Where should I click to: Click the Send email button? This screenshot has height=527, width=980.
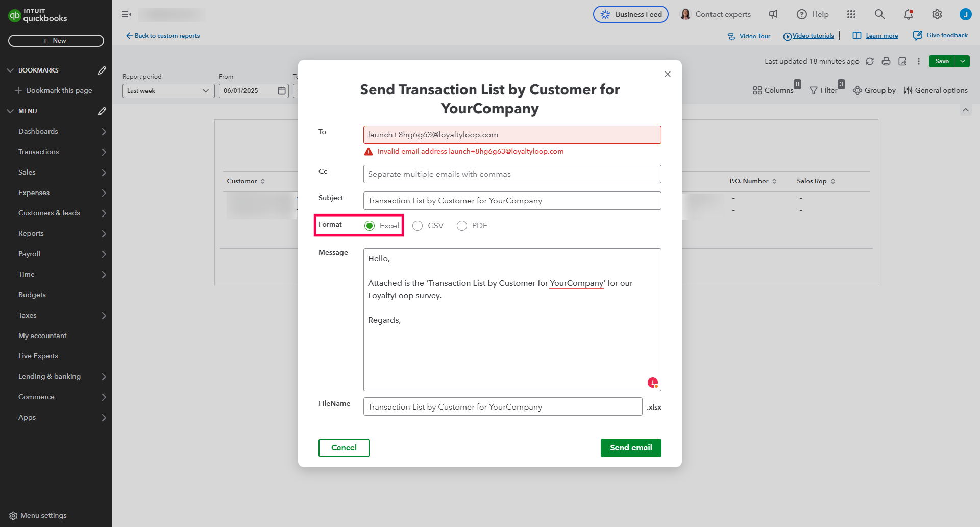tap(631, 448)
